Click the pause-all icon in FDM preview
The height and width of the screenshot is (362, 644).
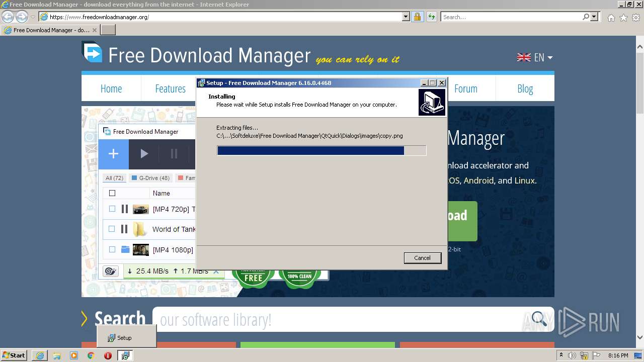pos(174,154)
